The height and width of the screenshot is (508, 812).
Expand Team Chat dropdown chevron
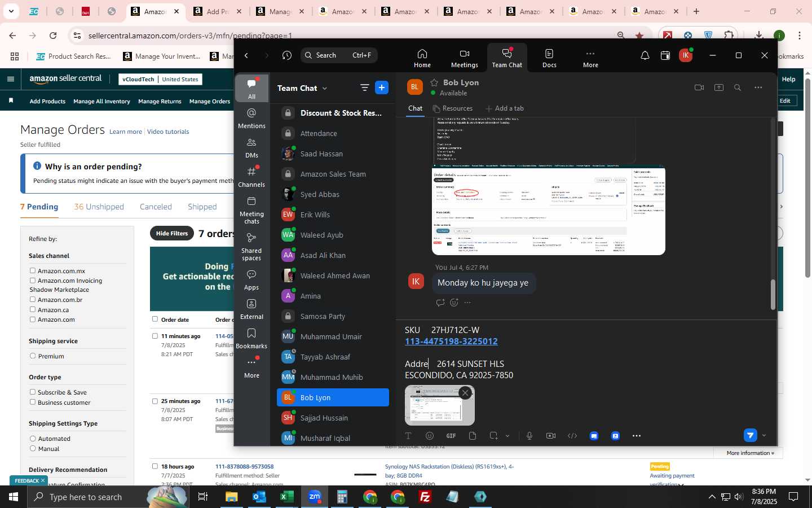pos(324,88)
